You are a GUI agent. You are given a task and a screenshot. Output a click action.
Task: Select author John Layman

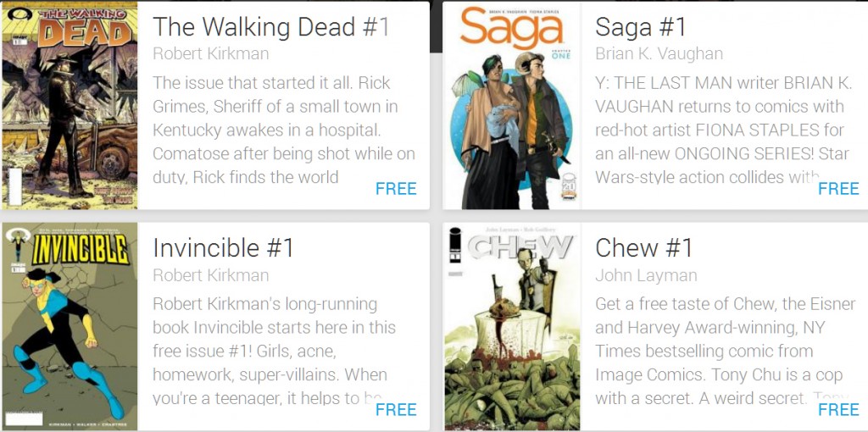646,275
